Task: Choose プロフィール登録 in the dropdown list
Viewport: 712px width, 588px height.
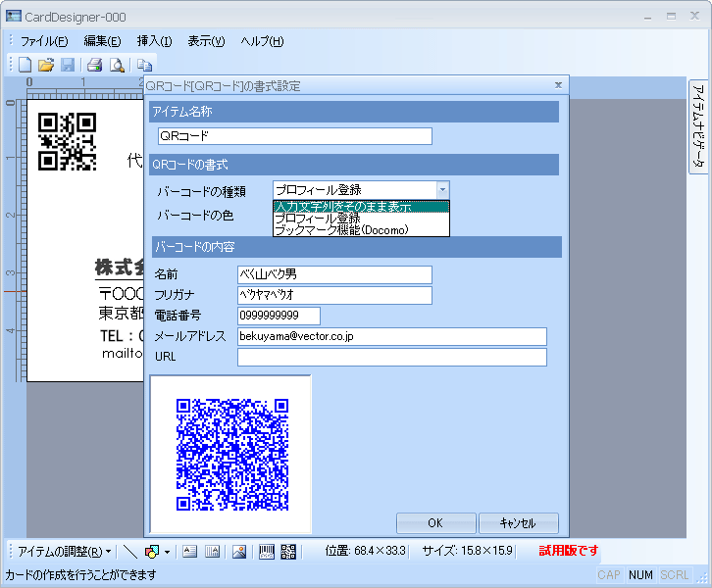Action: click(x=361, y=219)
